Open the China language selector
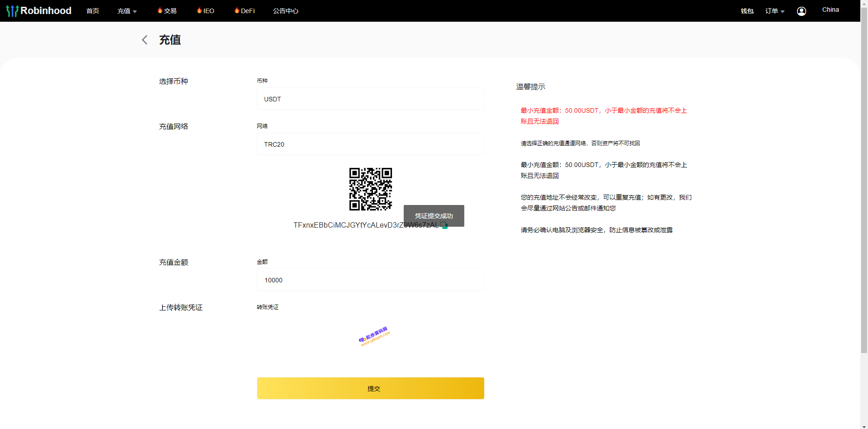868x429 pixels. tap(830, 10)
